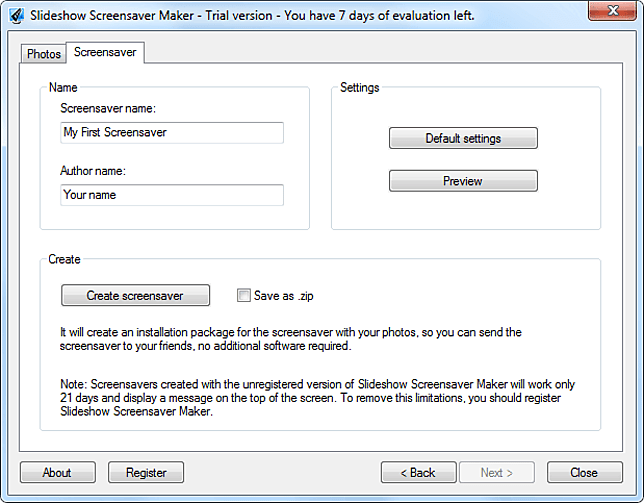Click the 'Save as .zip' label text
This screenshot has width=644, height=503.
tap(283, 296)
